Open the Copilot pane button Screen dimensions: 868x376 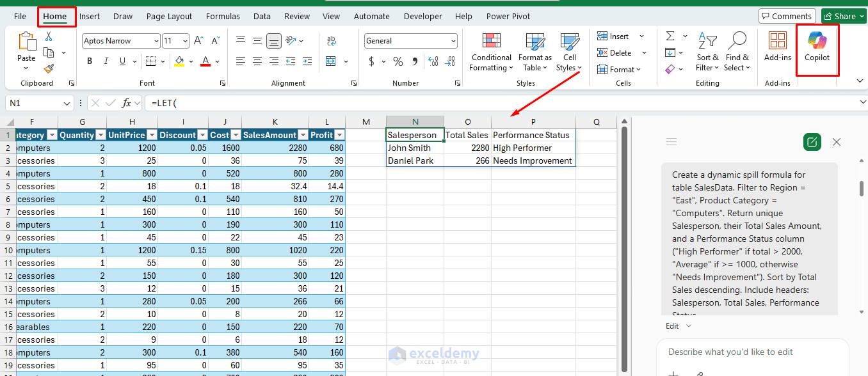pyautogui.click(x=817, y=47)
